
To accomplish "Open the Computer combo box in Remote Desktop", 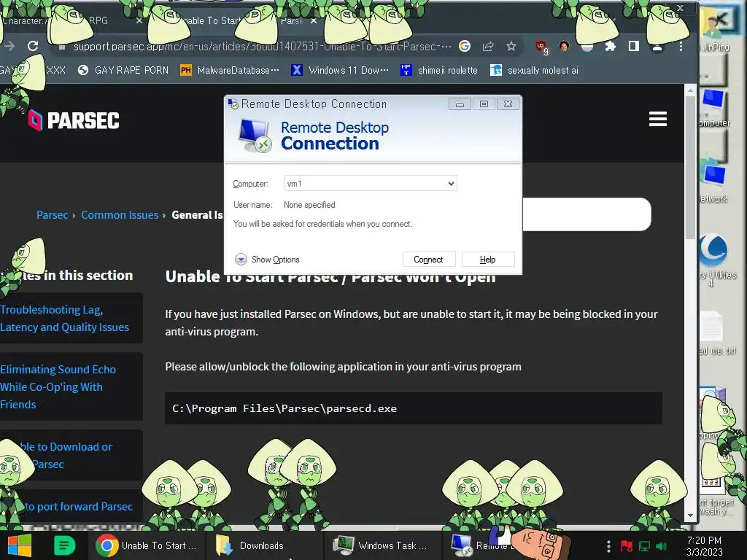I will point(371,183).
